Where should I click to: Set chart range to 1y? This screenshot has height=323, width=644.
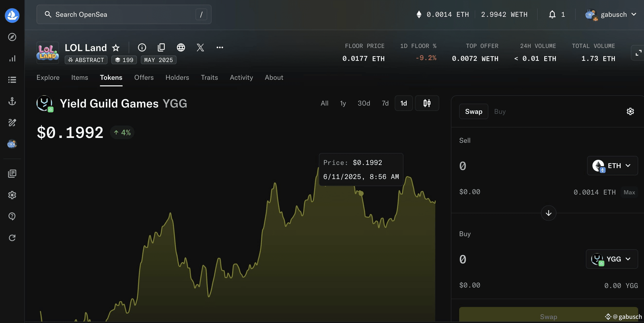(343, 103)
